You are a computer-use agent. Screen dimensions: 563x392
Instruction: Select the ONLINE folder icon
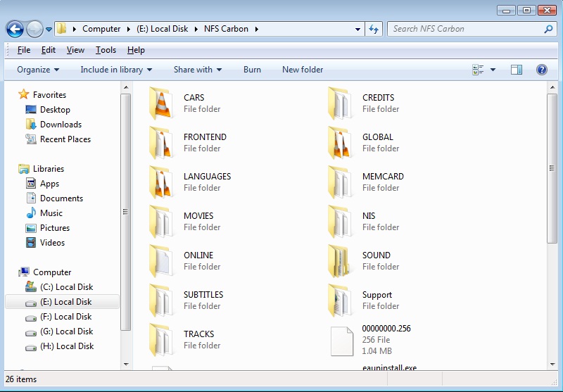coord(161,261)
